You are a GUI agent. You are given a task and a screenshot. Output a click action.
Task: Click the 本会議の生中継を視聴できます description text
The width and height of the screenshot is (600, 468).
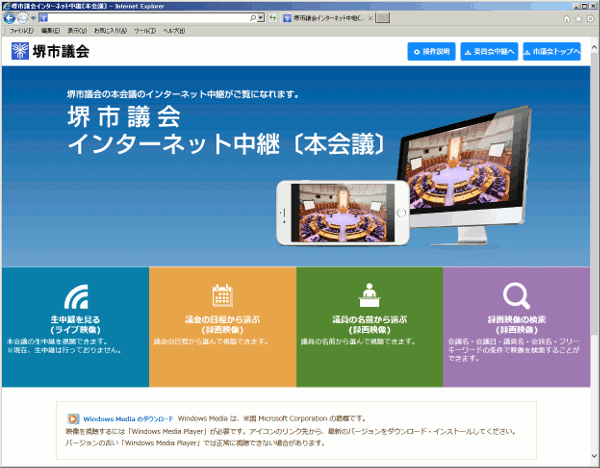[x=58, y=341]
